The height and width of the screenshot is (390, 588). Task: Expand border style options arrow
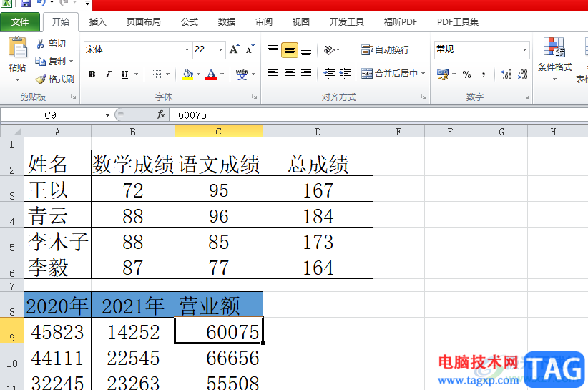[167, 74]
